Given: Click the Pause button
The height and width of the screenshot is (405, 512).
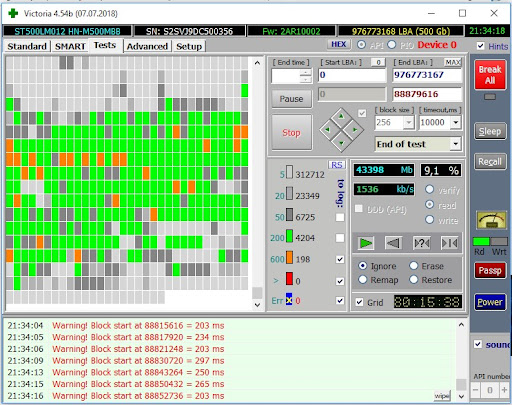Looking at the screenshot, I should [292, 99].
